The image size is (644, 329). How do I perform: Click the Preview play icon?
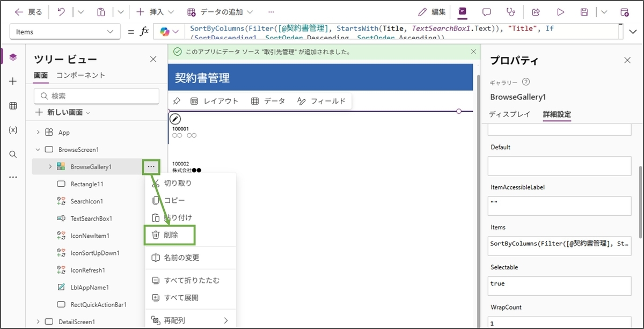point(561,12)
